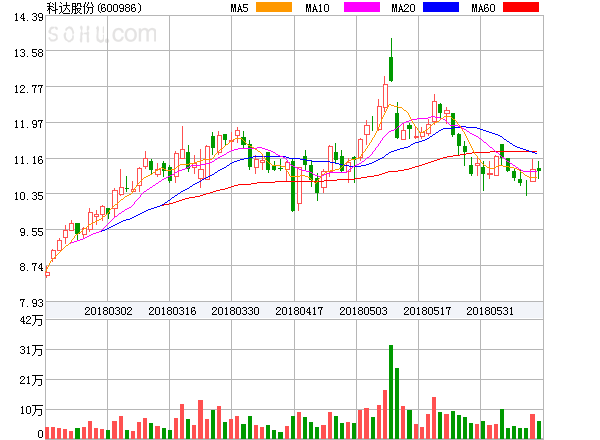Click the 21万 volume axis label

31,380
